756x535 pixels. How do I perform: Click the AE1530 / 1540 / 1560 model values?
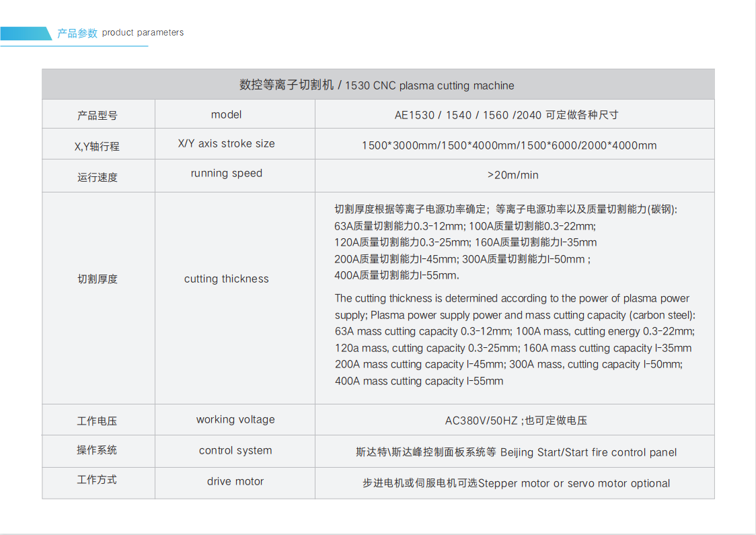[x=506, y=115]
